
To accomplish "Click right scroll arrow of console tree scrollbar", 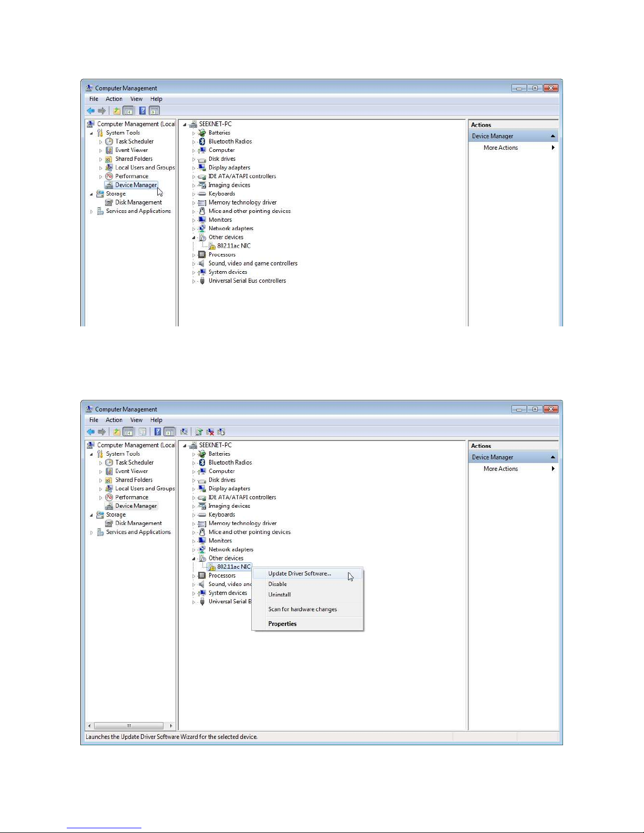I will coord(171,726).
